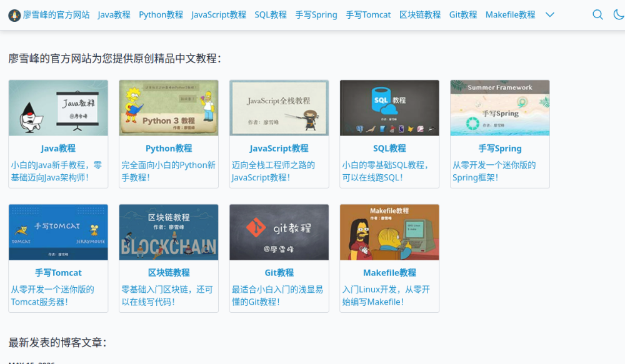Open the SQL教程 card title link
Image resolution: width=625 pixels, height=364 pixels.
[389, 149]
